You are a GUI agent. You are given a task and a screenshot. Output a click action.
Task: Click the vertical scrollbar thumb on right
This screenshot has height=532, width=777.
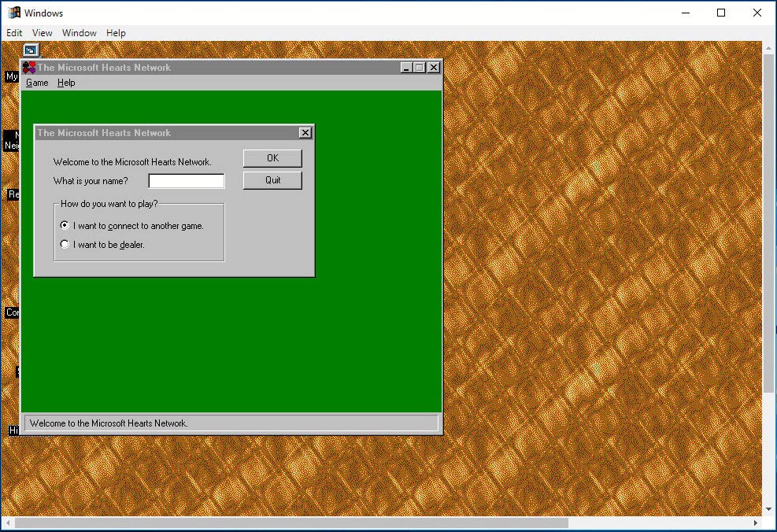768,222
